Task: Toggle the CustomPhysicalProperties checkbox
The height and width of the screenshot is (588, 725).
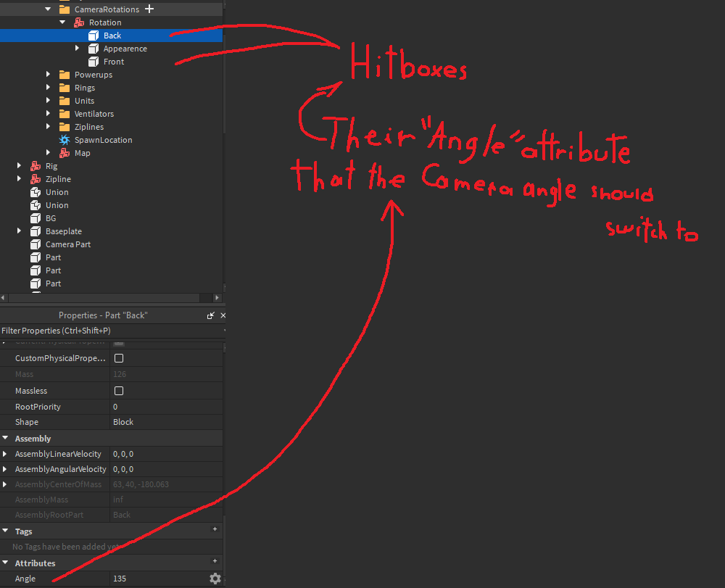Action: [x=119, y=357]
